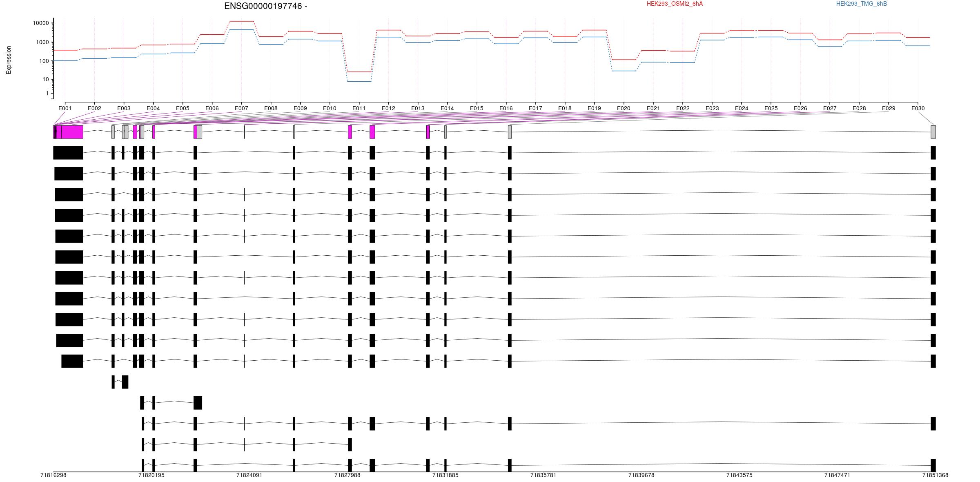Click exon bin label E018
This screenshot has width=980, height=482.
click(x=565, y=108)
